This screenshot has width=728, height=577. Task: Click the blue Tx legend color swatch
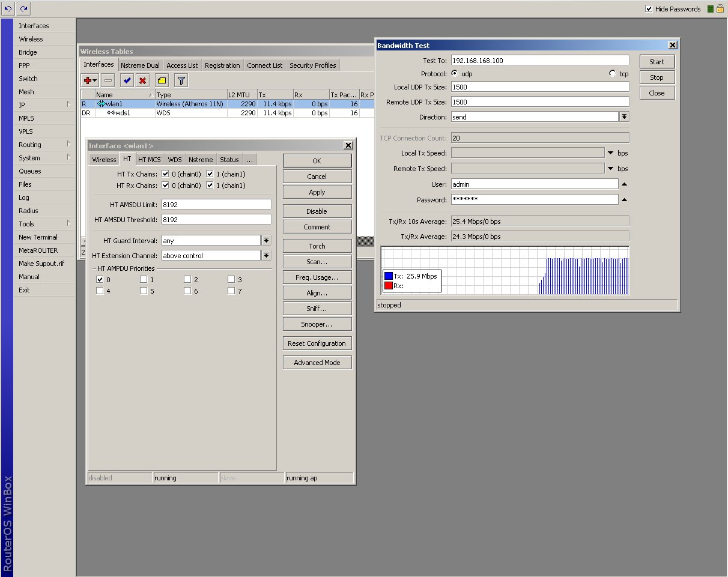389,276
